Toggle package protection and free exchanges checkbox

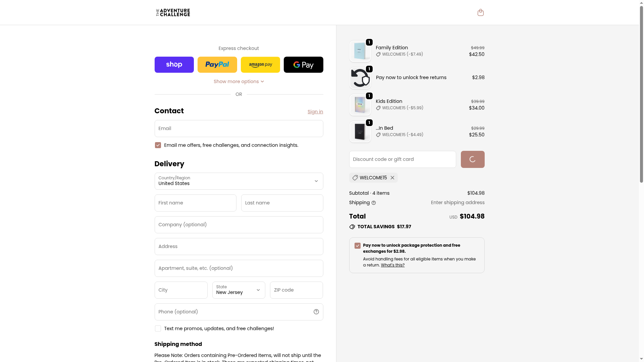point(358,246)
